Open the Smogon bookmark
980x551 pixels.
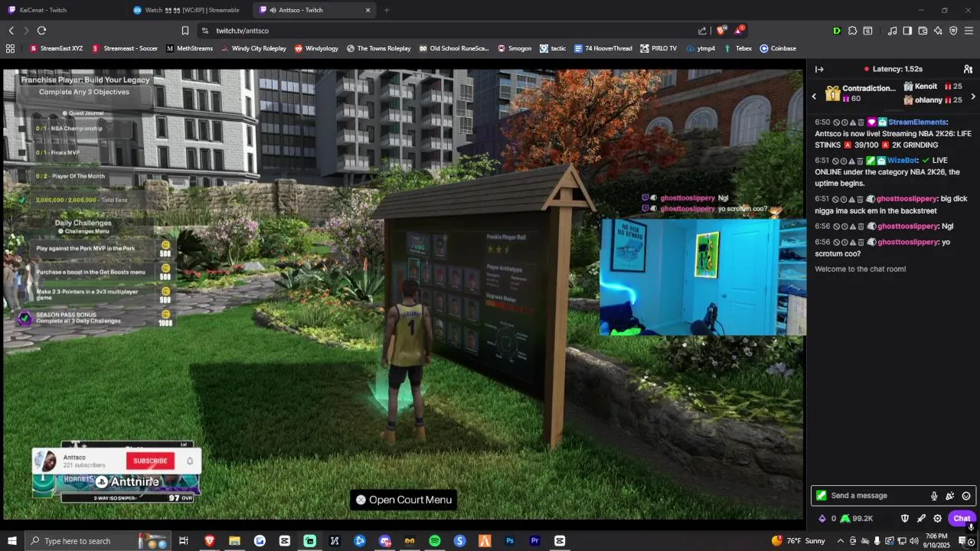click(514, 48)
